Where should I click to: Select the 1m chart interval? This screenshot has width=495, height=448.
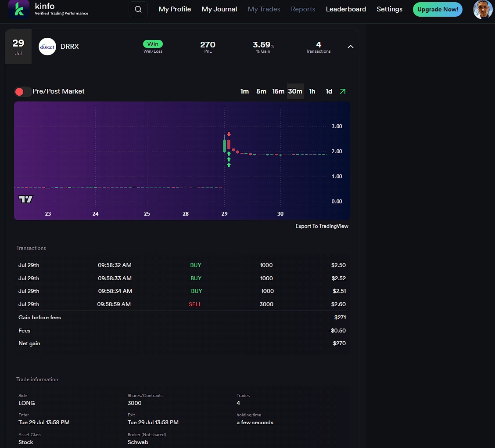(244, 91)
